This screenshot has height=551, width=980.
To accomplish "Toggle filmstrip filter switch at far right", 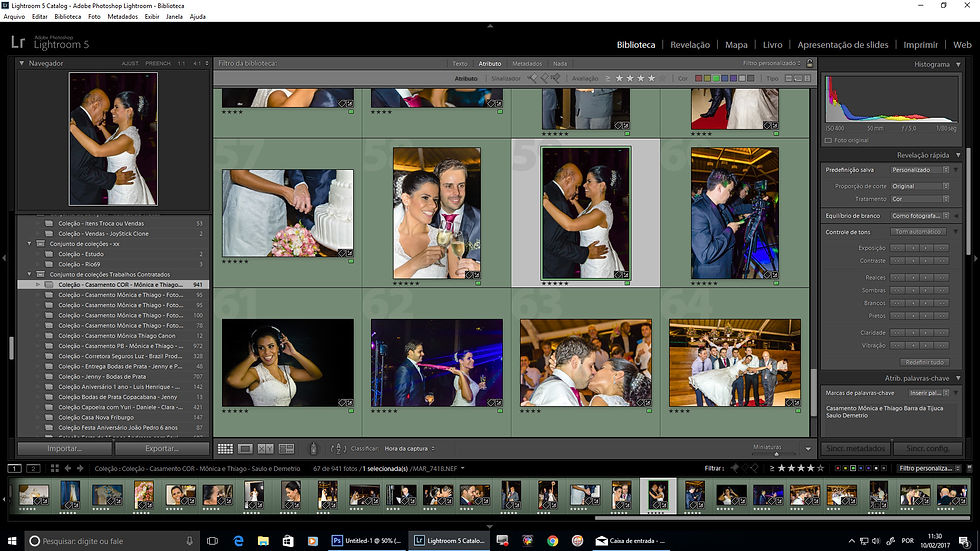I will pyautogui.click(x=969, y=468).
